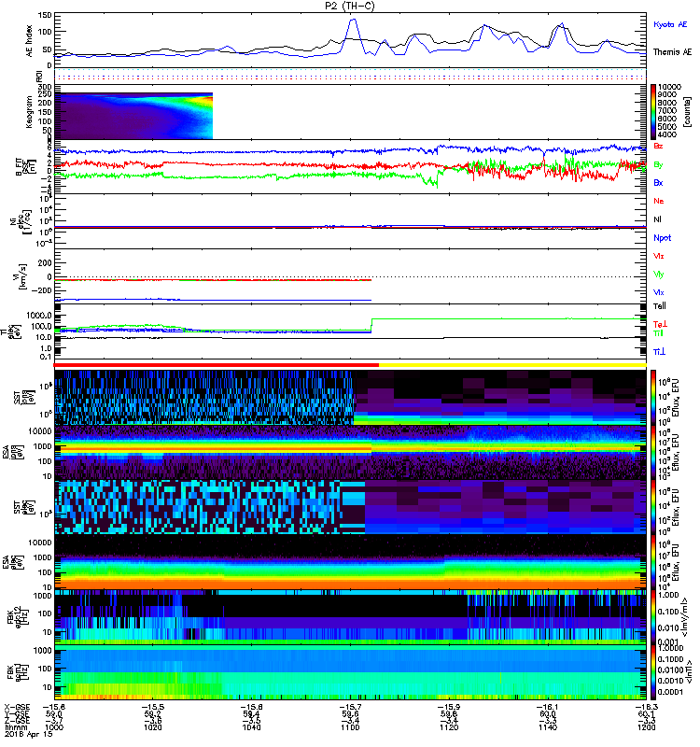Click the X-GSE row header label
The width and height of the screenshot is (700, 747).
point(17,707)
